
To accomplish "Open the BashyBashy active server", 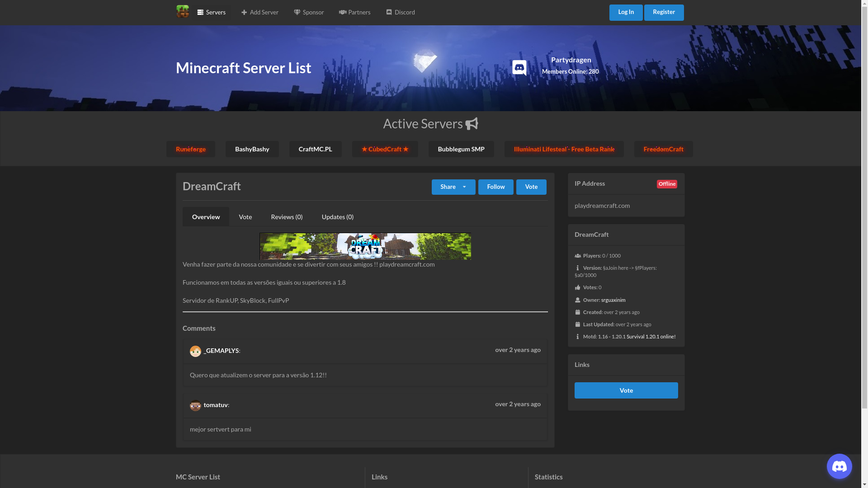I will [x=252, y=149].
